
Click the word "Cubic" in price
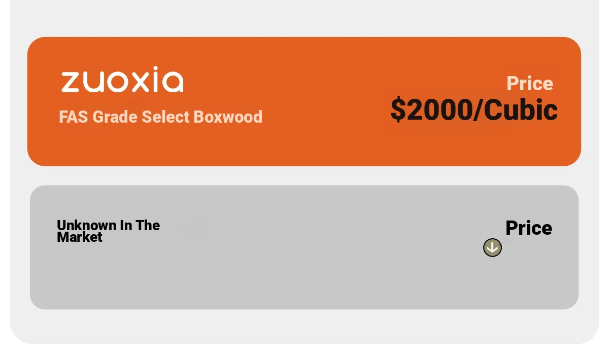tap(521, 110)
